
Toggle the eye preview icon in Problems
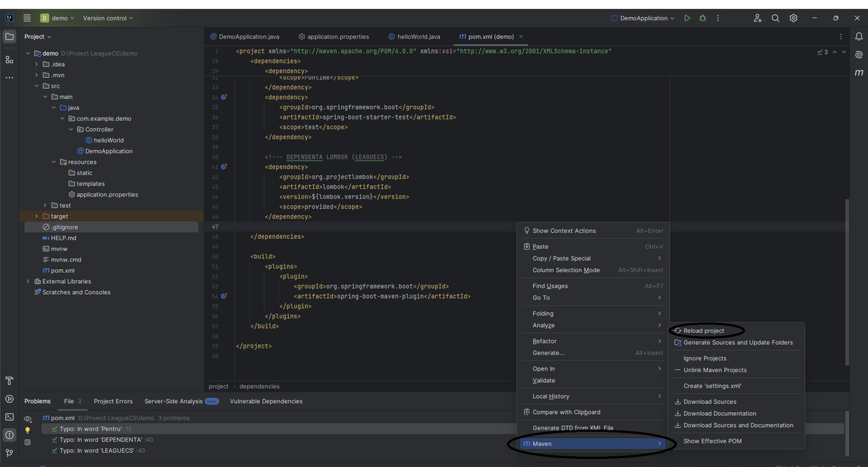click(28, 419)
